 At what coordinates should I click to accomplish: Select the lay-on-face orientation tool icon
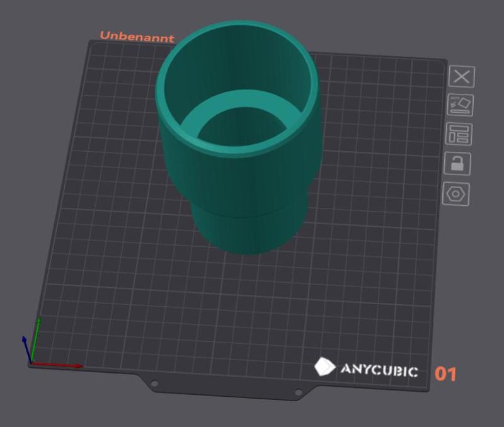(x=462, y=104)
